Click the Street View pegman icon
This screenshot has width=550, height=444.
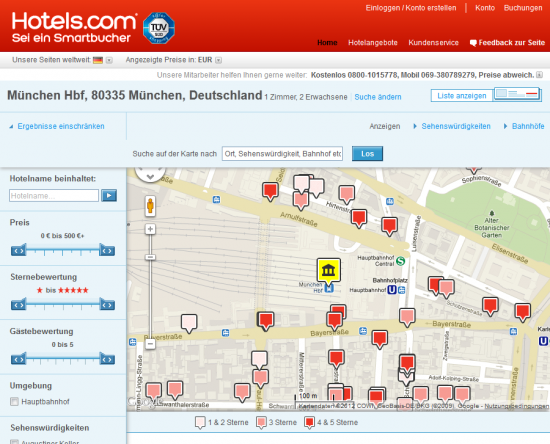(150, 206)
